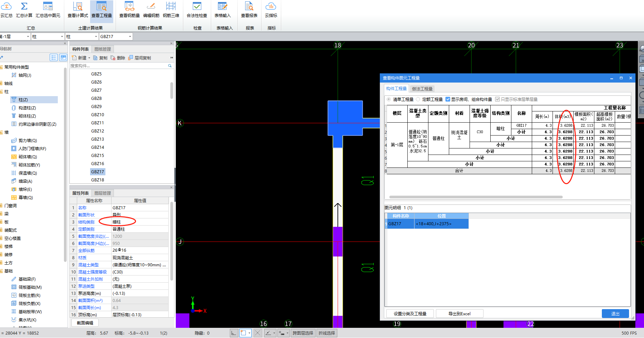Click the X snap icon in status bar
The width and height of the screenshot is (644, 338).
click(x=258, y=333)
